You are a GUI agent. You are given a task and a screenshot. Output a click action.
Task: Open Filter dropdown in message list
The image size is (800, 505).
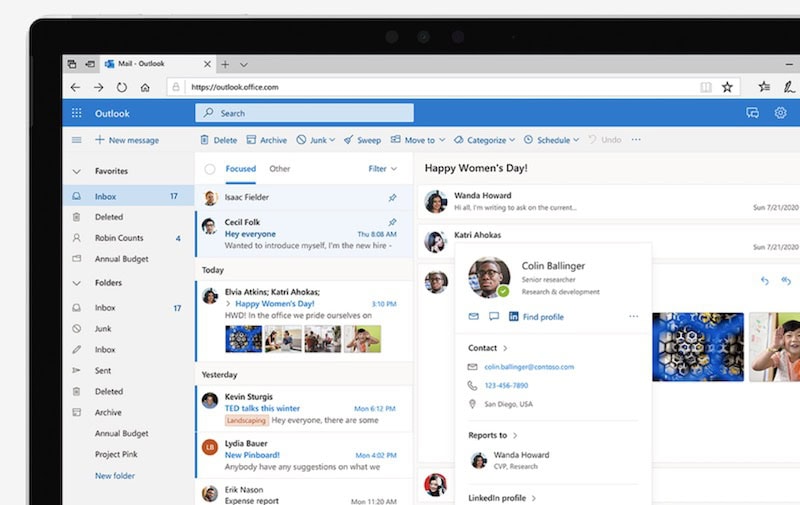coord(383,169)
